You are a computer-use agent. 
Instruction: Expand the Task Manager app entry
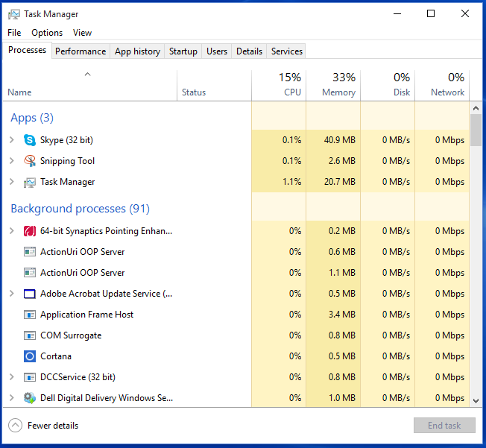coord(12,181)
